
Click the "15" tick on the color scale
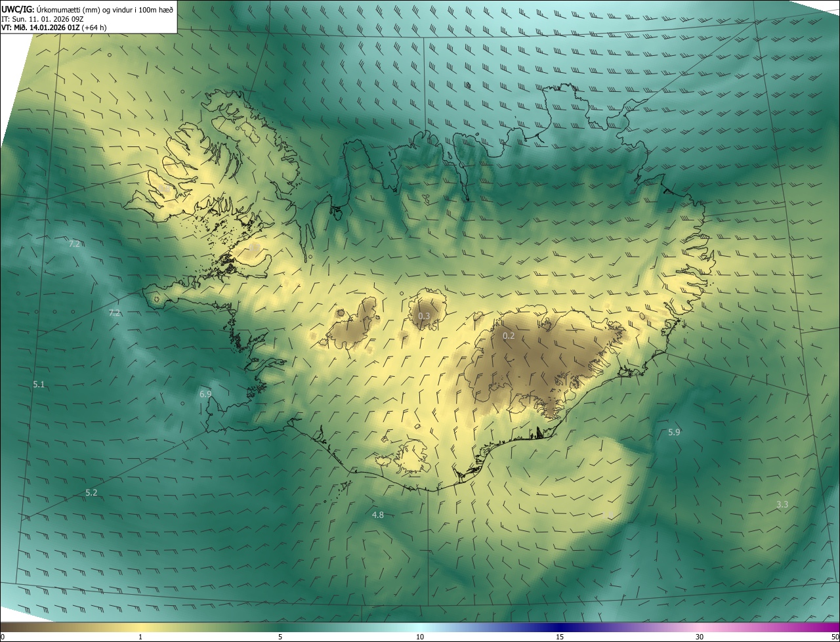(x=560, y=637)
